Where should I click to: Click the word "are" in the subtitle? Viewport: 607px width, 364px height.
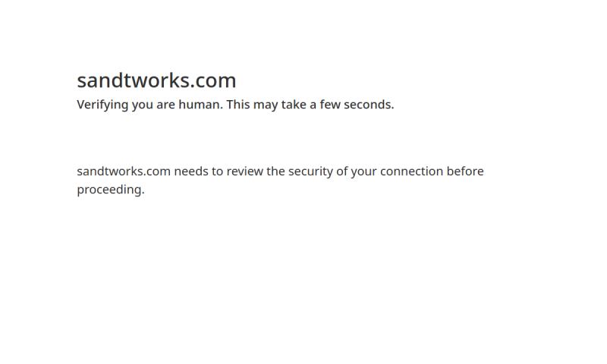pos(165,105)
